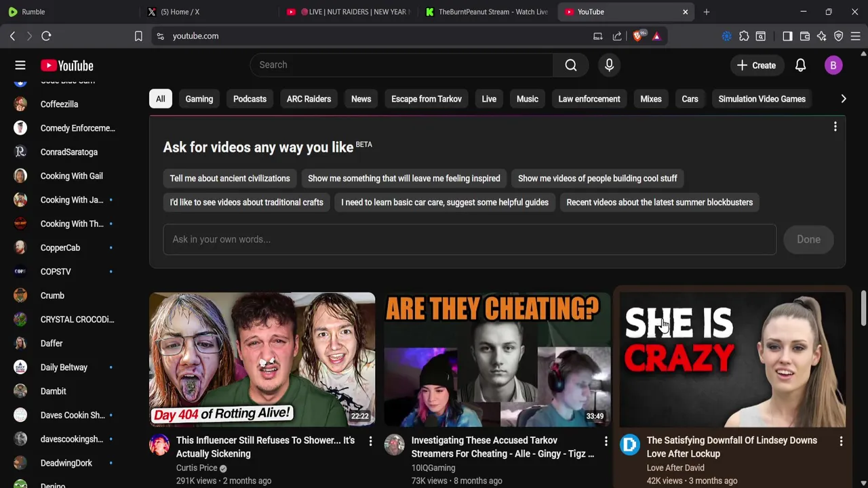The image size is (868, 488).
Task: Click the Brave Shields lion icon
Action: pos(638,36)
